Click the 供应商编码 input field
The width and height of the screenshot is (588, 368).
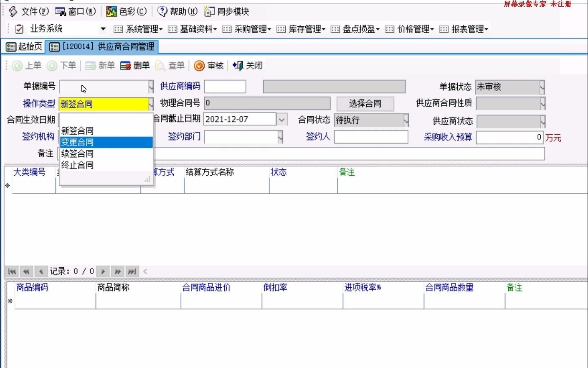225,87
